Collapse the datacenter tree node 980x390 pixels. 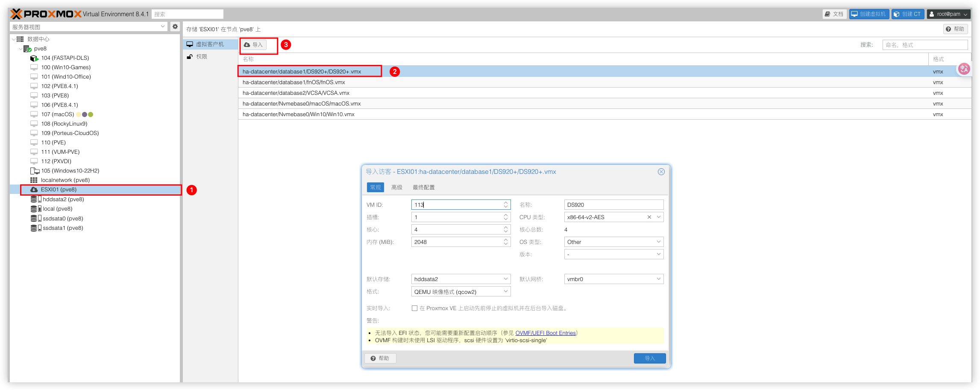[x=14, y=39]
